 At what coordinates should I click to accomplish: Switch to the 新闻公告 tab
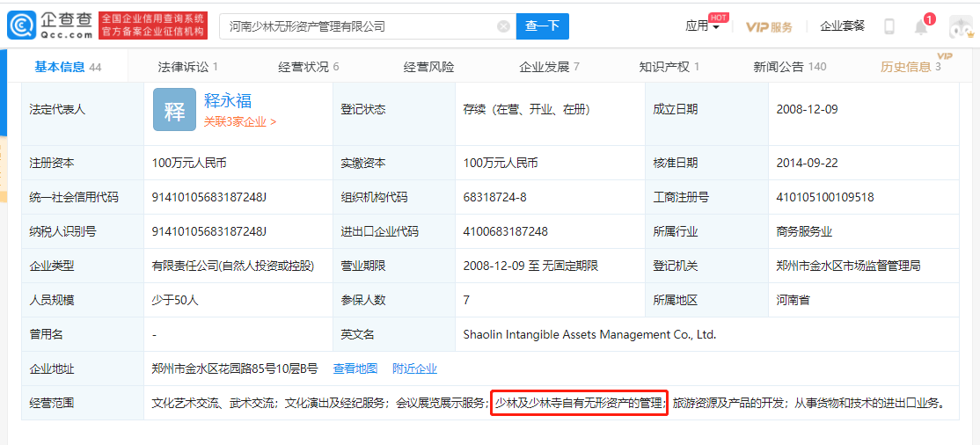tap(790, 67)
